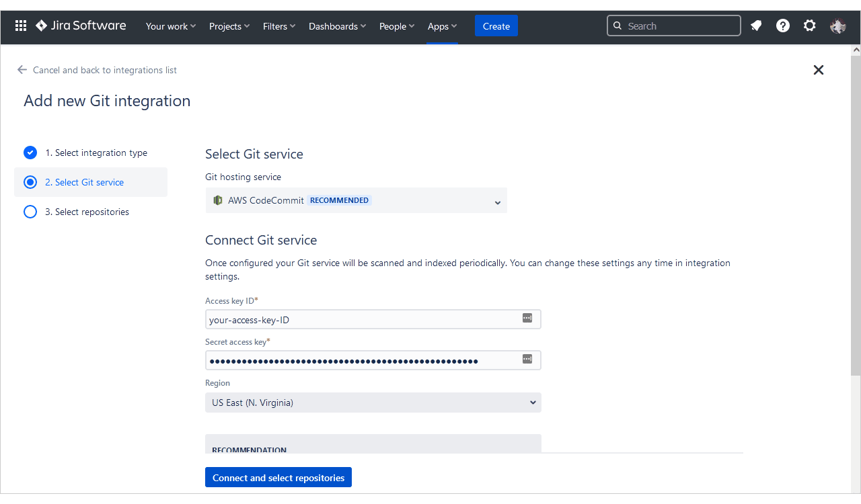Click the password manager icon in Access key ID
The height and width of the screenshot is (504, 861).
[x=527, y=318]
